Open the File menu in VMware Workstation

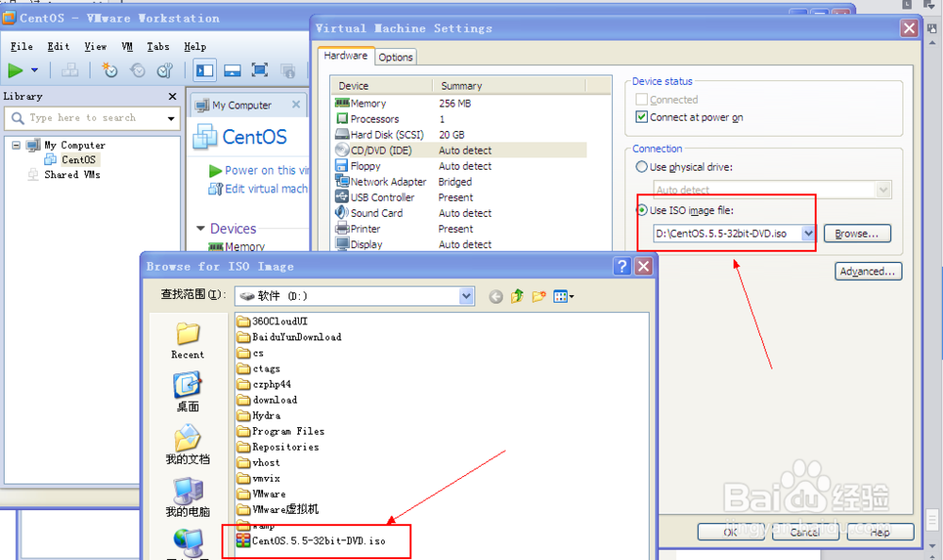tap(22, 46)
